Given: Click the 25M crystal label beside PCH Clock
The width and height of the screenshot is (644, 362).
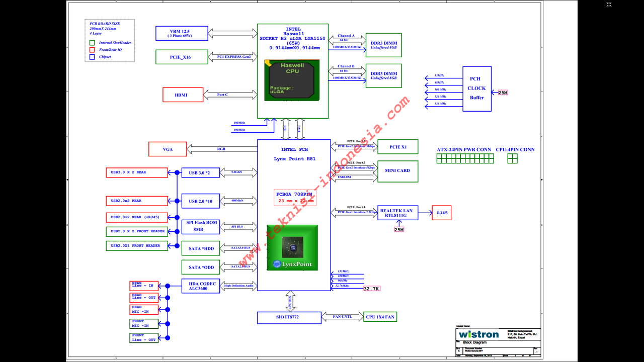Looking at the screenshot, I should click(503, 93).
